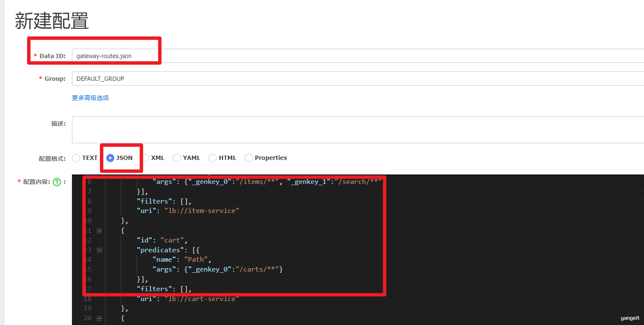644x325 pixels.
Task: Select the JSON format radio button
Action: pos(110,158)
